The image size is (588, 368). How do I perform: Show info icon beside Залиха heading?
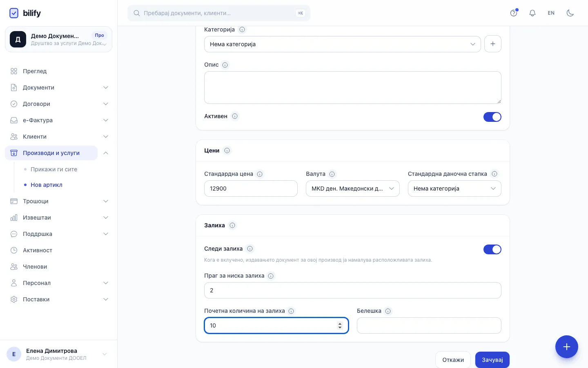(x=232, y=225)
